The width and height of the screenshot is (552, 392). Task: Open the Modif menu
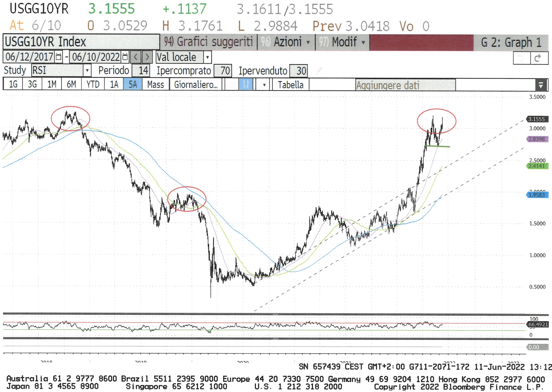[x=344, y=42]
